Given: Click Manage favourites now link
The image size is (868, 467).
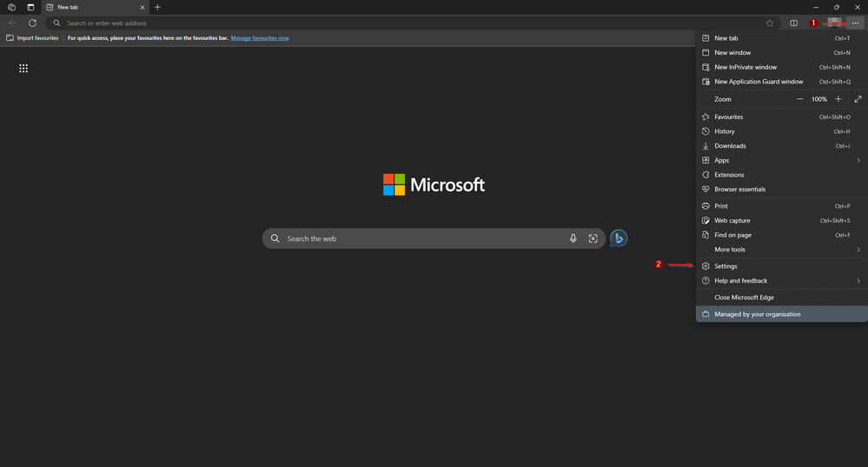Looking at the screenshot, I should click(260, 38).
